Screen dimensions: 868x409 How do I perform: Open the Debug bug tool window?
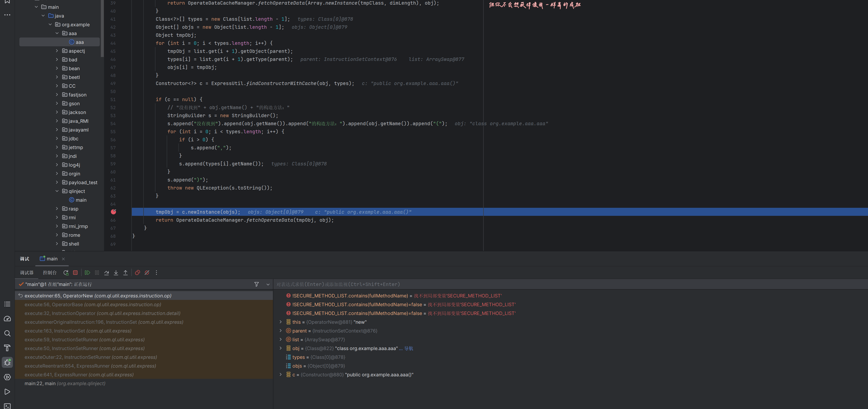(x=7, y=362)
